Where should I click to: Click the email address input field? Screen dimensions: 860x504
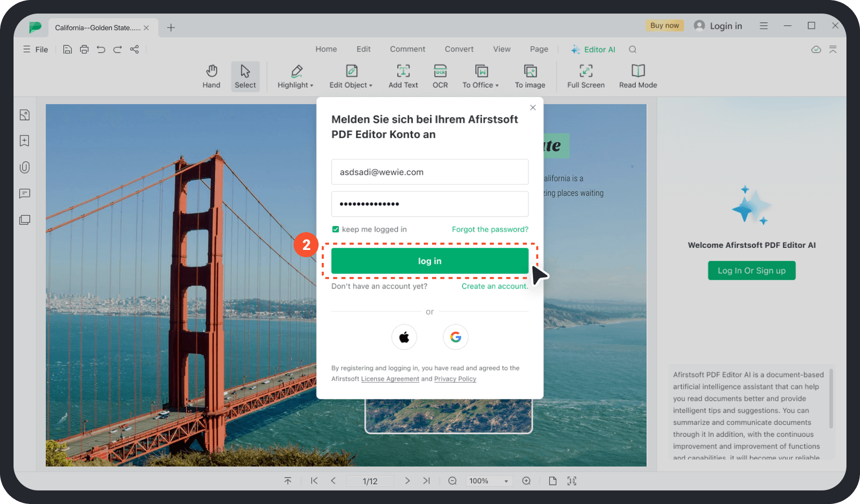click(x=430, y=172)
